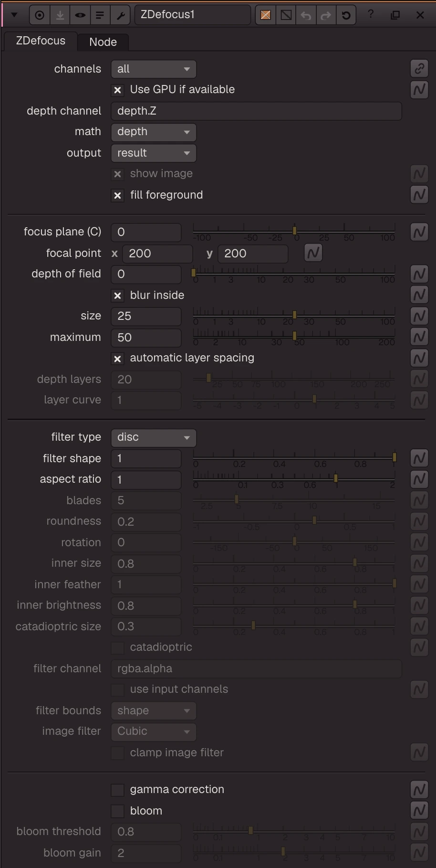This screenshot has width=436, height=868.
Task: Open the math dropdown set to depth
Action: coord(154,132)
